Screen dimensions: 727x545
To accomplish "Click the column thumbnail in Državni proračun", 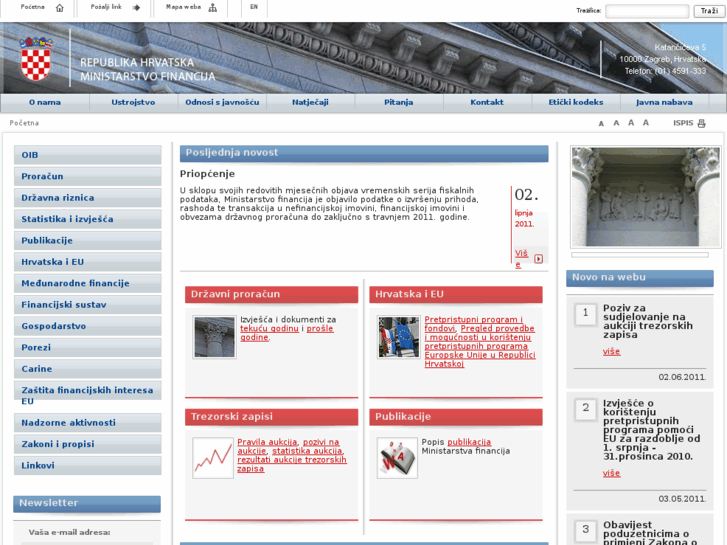I will pos(214,337).
